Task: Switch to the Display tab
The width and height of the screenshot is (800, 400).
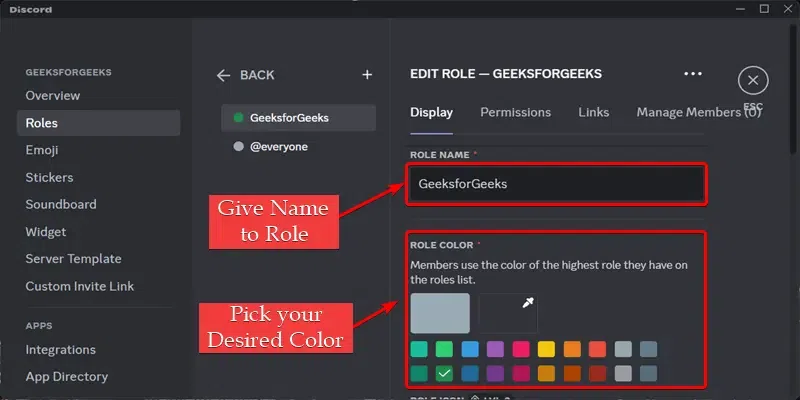Action: [x=431, y=113]
